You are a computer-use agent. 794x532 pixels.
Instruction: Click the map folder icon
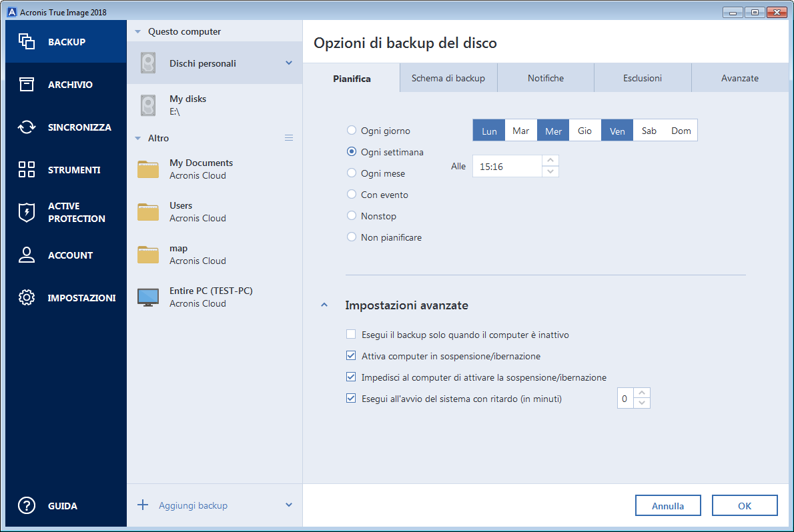(148, 254)
